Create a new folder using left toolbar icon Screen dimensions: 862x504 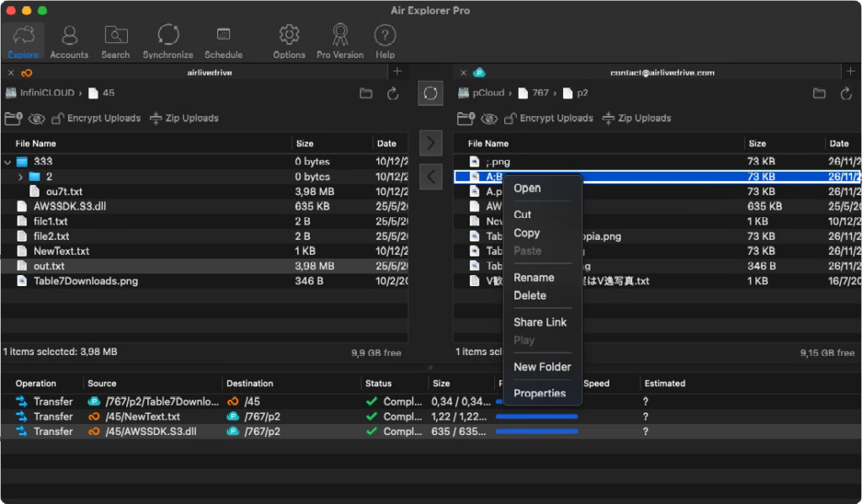[13, 118]
